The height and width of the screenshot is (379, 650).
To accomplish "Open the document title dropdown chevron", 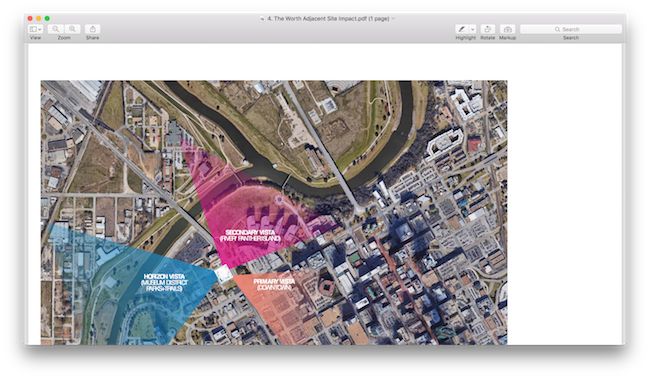I will click(393, 18).
